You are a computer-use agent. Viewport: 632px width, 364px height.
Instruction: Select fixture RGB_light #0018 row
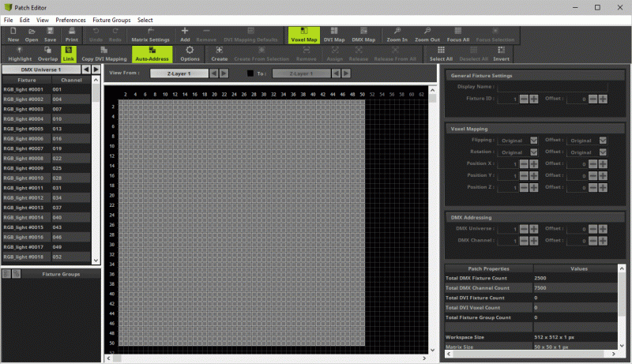coord(47,257)
